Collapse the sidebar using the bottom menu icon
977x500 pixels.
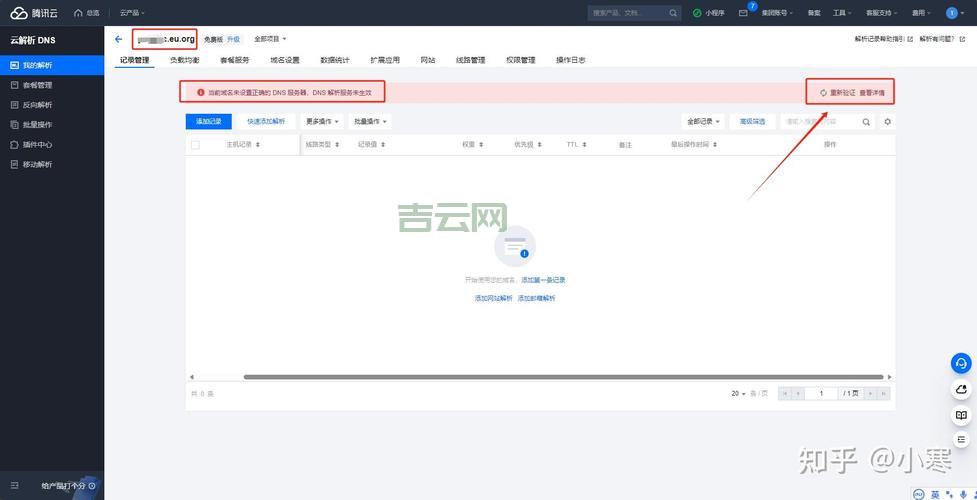click(15, 485)
